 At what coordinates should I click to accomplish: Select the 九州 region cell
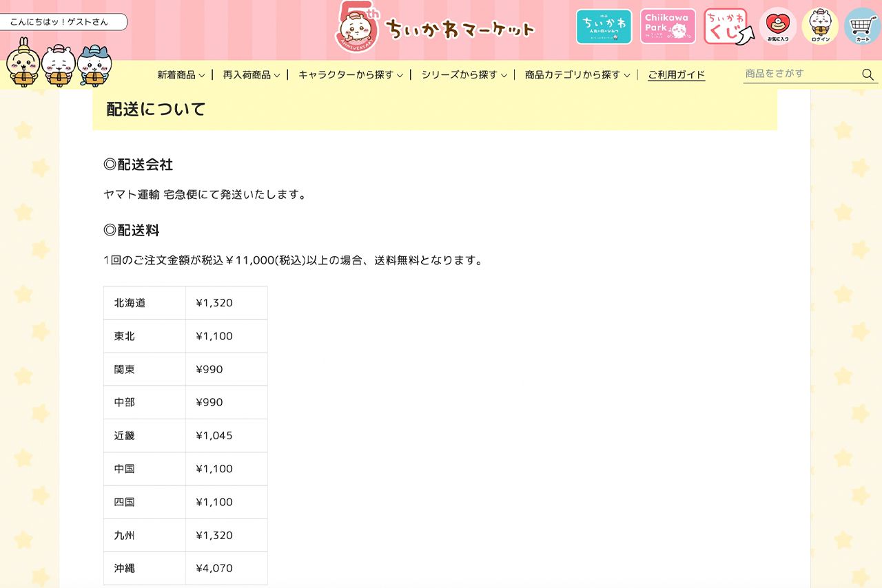click(145, 535)
